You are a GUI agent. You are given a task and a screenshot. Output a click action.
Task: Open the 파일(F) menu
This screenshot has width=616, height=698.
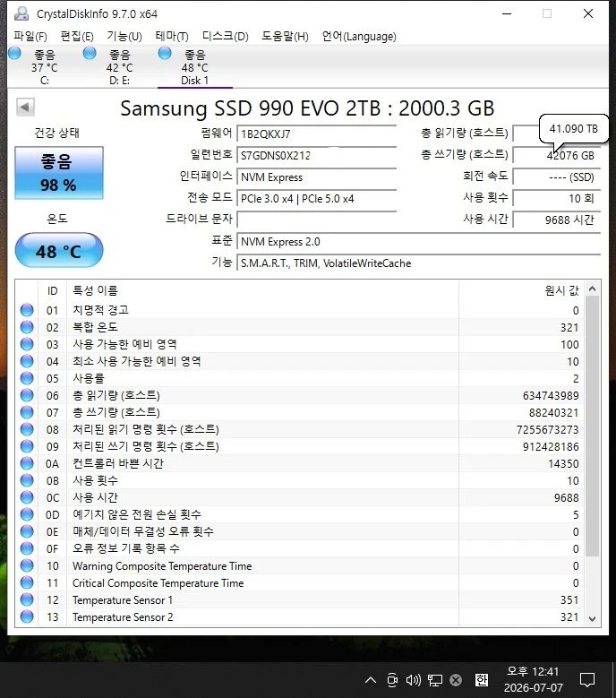[30, 37]
